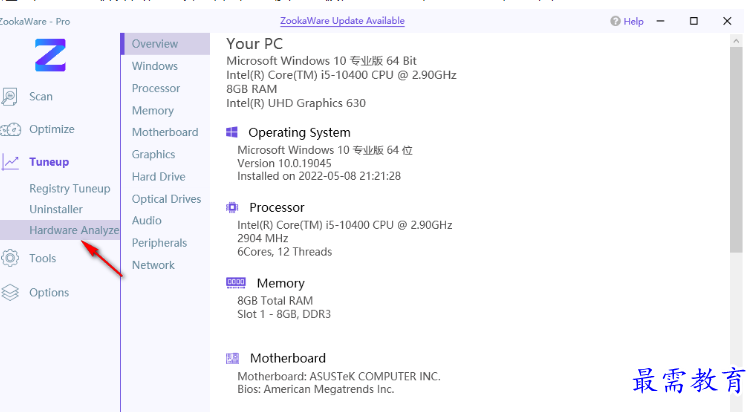Click the Optimize gauge icon
Screen dimensions: 754x412
pos(11,129)
